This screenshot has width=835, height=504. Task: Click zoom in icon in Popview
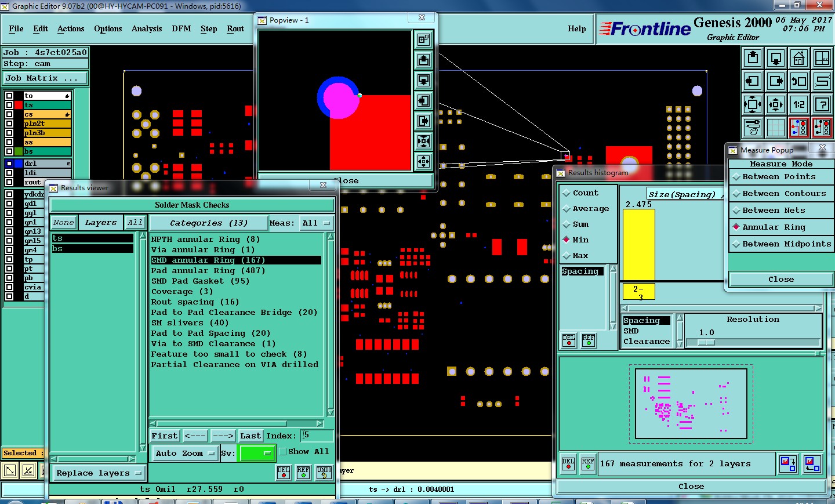point(424,141)
